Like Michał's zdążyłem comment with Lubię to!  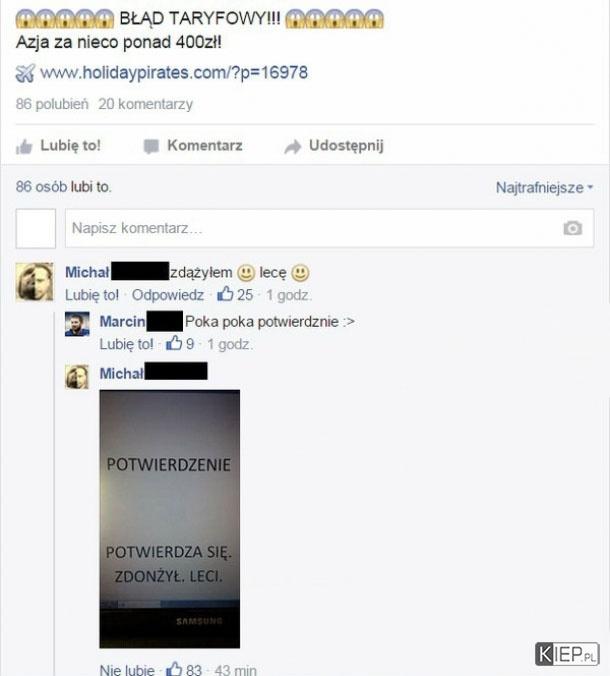click(x=91, y=295)
